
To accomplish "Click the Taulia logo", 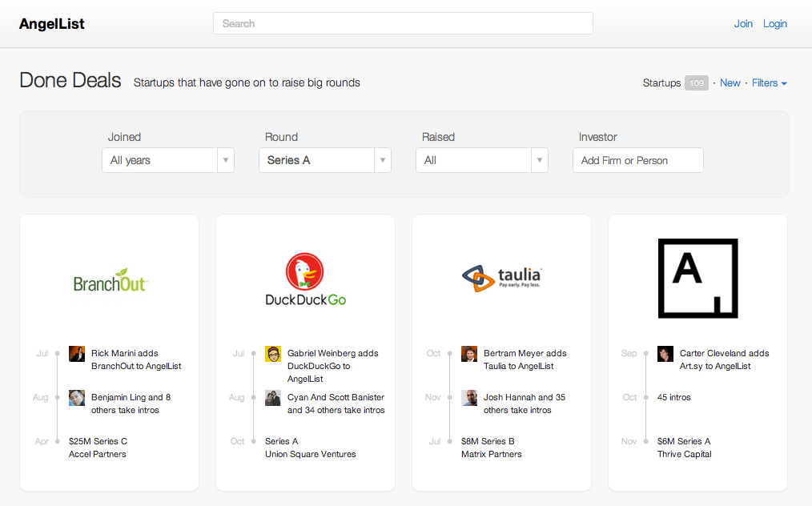I will [x=501, y=278].
